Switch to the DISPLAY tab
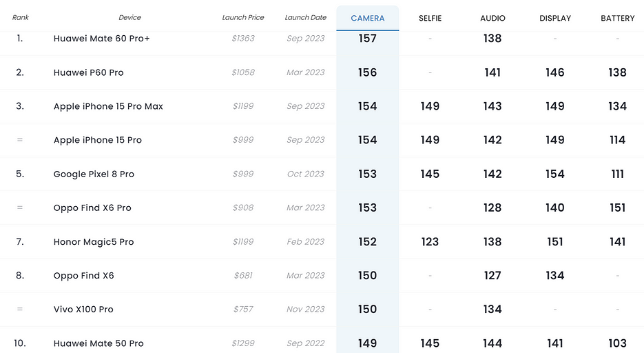 554,18
